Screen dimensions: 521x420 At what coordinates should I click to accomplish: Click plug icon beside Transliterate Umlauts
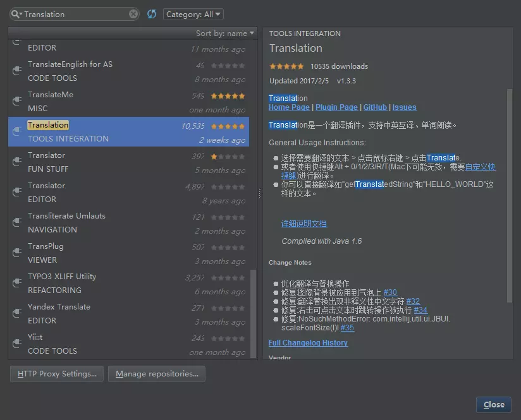[x=17, y=222]
